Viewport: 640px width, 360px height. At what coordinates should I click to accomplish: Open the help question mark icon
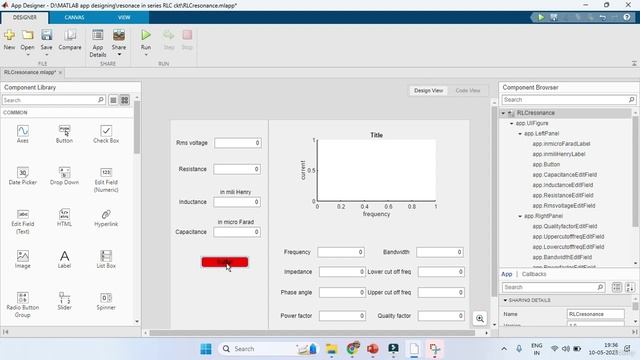(627, 17)
